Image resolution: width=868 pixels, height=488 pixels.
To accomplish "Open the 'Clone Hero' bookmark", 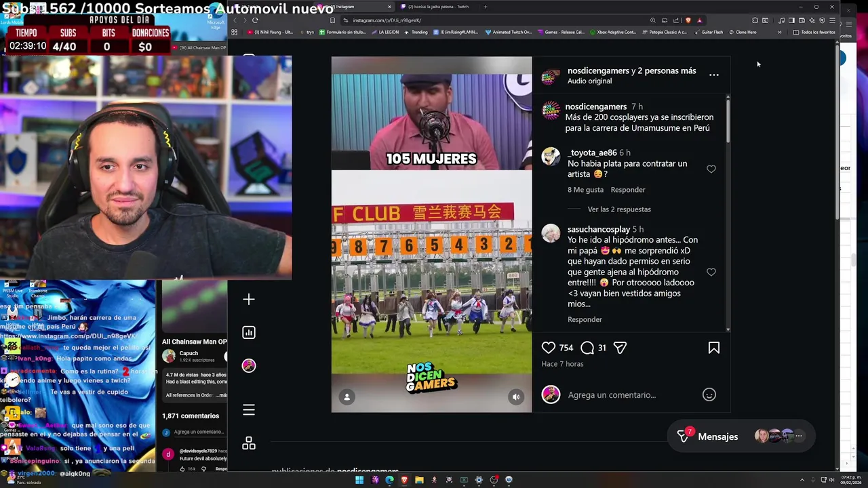I will 743,32.
